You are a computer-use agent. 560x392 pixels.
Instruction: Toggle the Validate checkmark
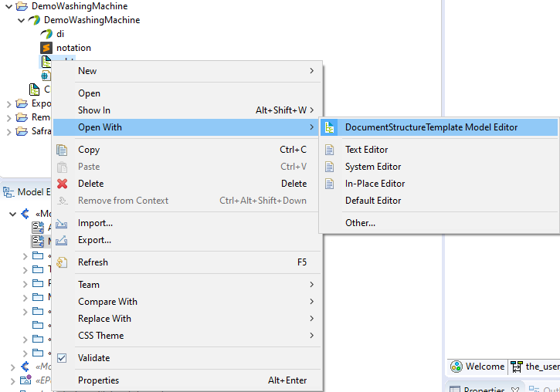[62, 358]
